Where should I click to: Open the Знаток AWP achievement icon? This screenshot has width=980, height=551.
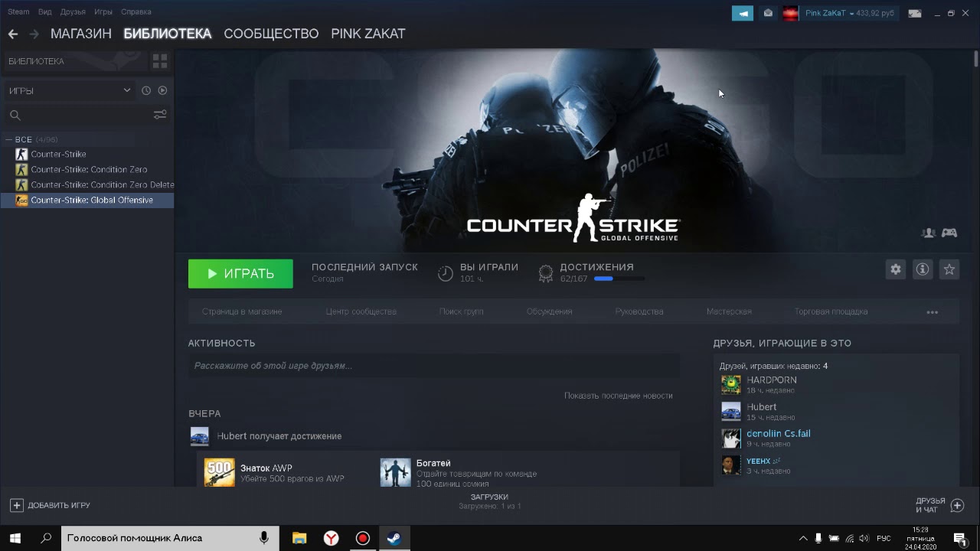pyautogui.click(x=220, y=473)
